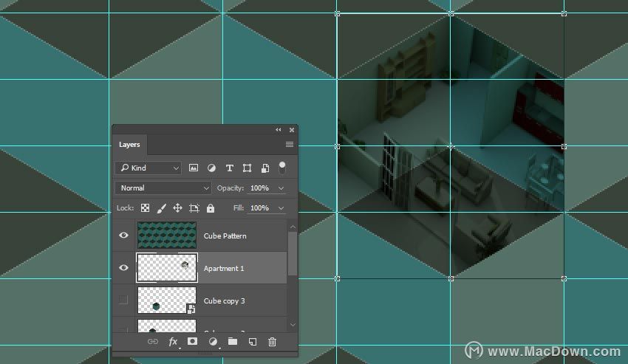Prevent auto-nesting into artboards lock icon
This screenshot has height=364, width=628.
[x=194, y=208]
